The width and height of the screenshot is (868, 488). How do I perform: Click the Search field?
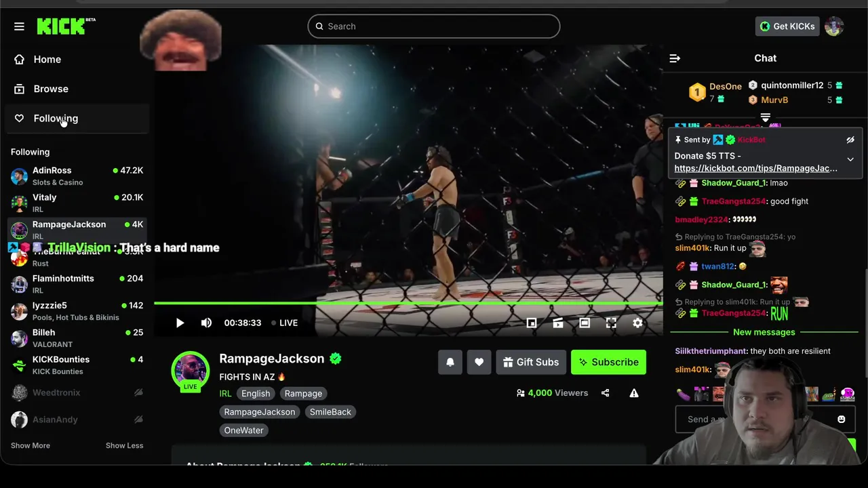[x=434, y=26]
